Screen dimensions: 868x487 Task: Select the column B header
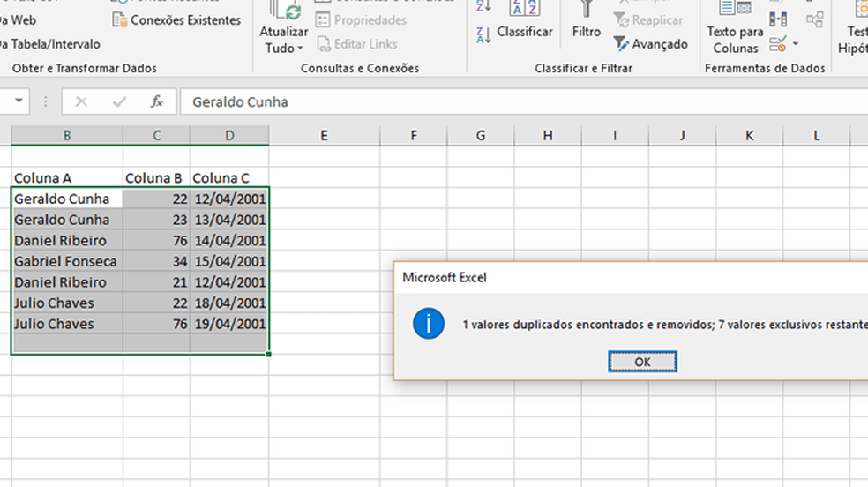[67, 135]
